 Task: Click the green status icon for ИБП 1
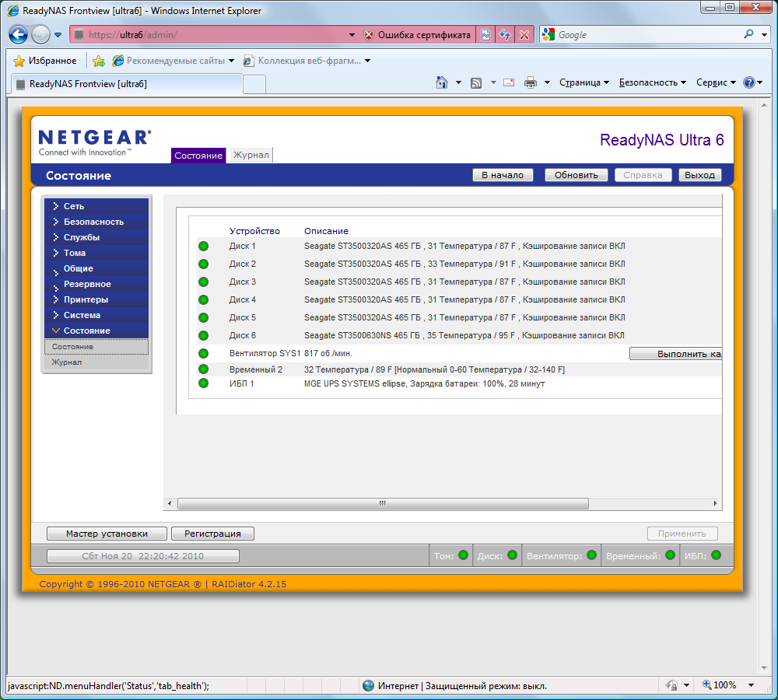pos(203,383)
